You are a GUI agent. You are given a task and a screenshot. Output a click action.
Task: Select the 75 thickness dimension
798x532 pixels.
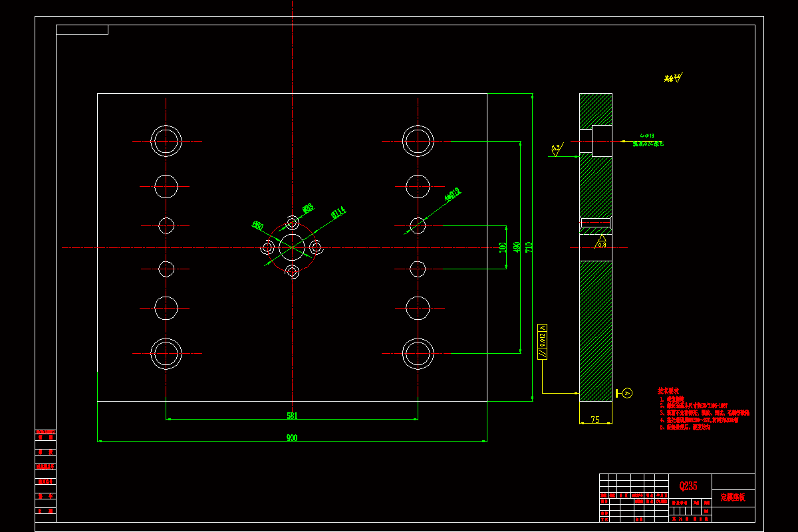(595, 420)
